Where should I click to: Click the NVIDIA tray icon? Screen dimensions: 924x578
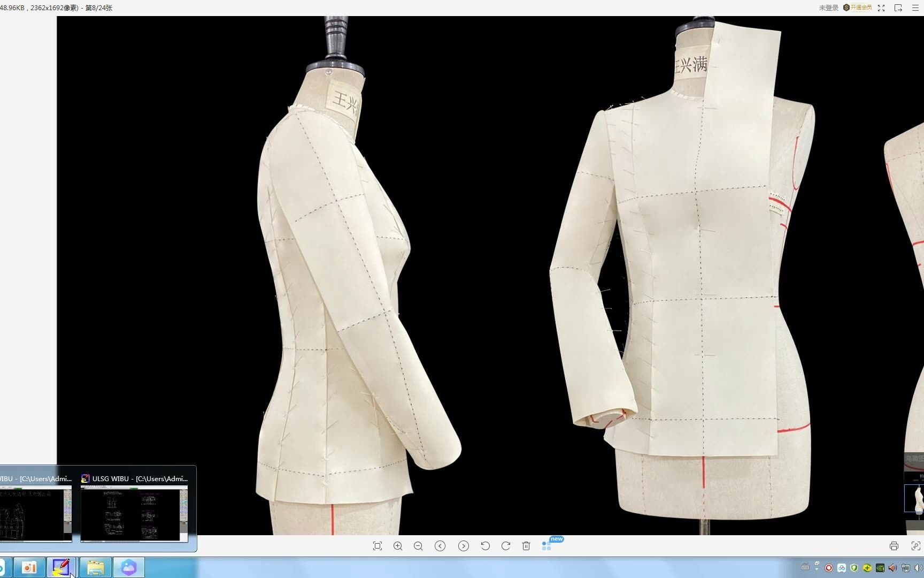point(880,568)
